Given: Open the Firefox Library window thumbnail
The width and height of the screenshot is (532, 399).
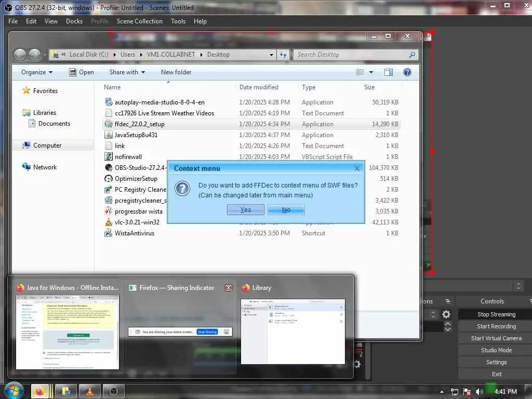Looking at the screenshot, I should [293, 331].
